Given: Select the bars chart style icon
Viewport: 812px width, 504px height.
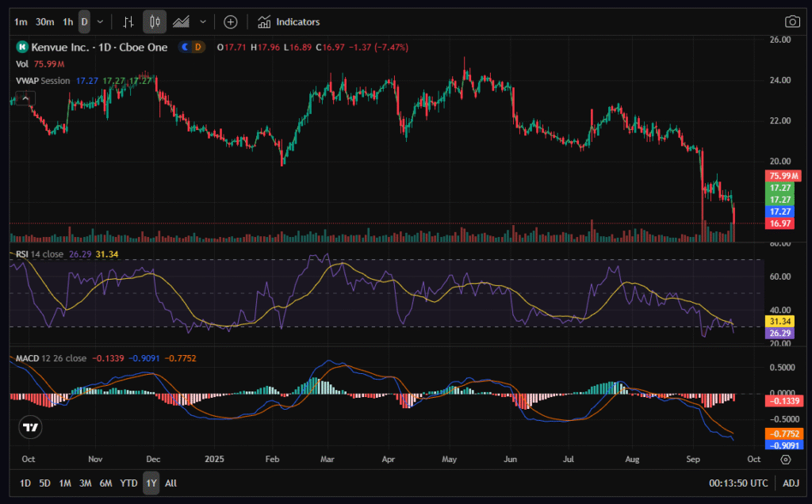Looking at the screenshot, I should [x=128, y=21].
